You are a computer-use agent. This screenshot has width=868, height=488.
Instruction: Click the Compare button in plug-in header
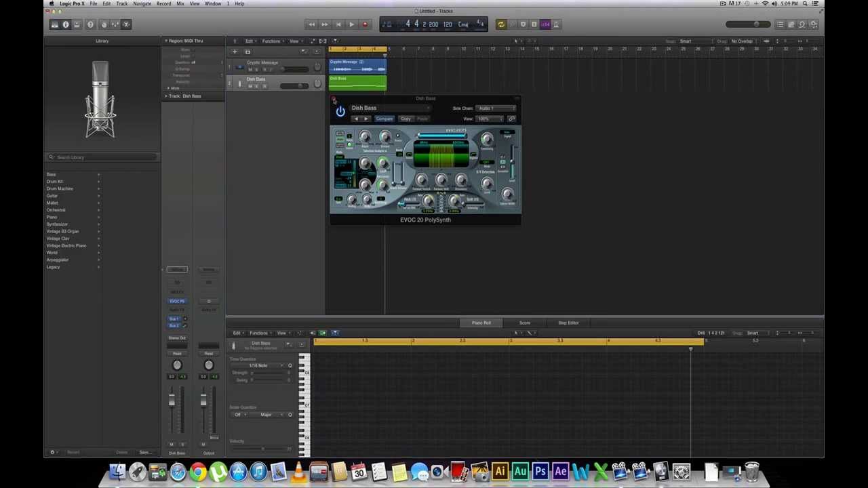[384, 119]
